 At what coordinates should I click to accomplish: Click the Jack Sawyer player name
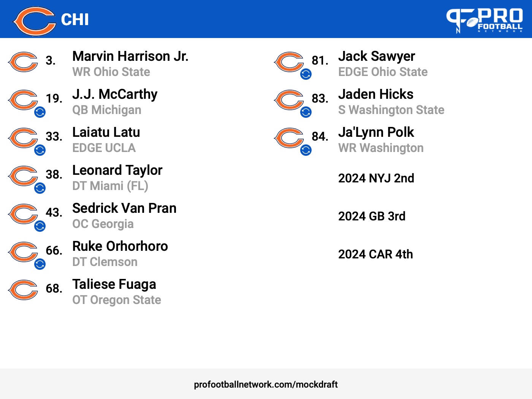377,56
